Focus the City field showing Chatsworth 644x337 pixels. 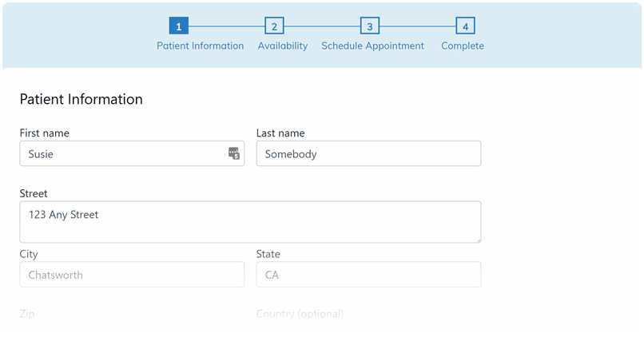coord(132,274)
